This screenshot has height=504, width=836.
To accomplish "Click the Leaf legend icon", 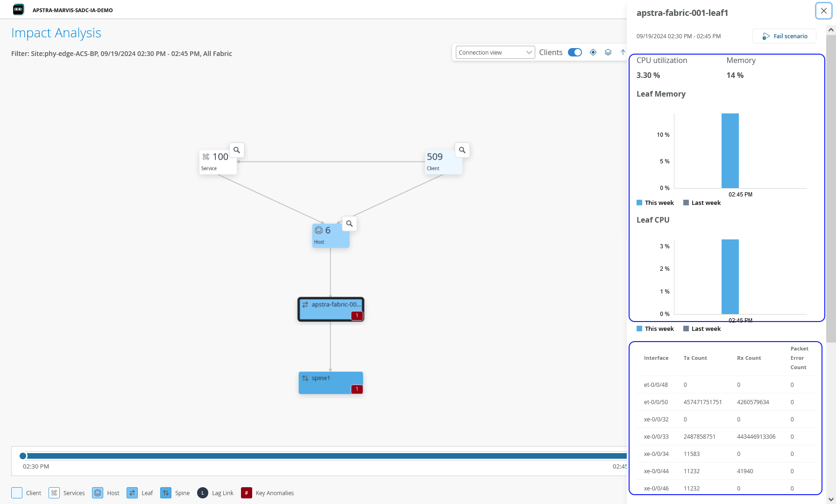I will pyautogui.click(x=132, y=493).
